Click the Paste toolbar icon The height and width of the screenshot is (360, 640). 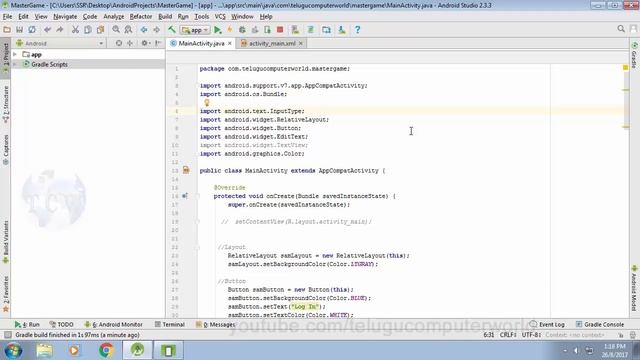[100, 30]
